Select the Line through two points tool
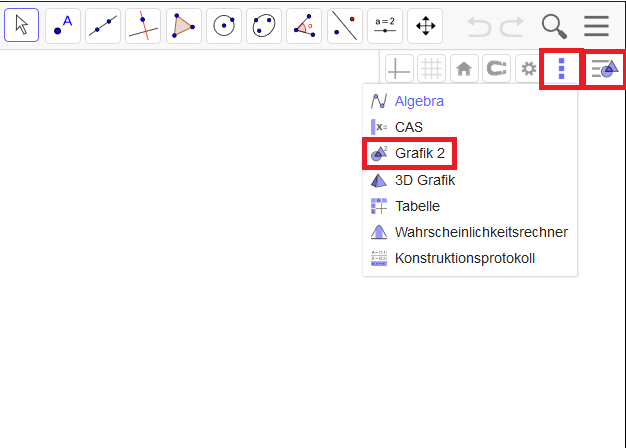Screen dimensions: 626x448 [x=103, y=26]
